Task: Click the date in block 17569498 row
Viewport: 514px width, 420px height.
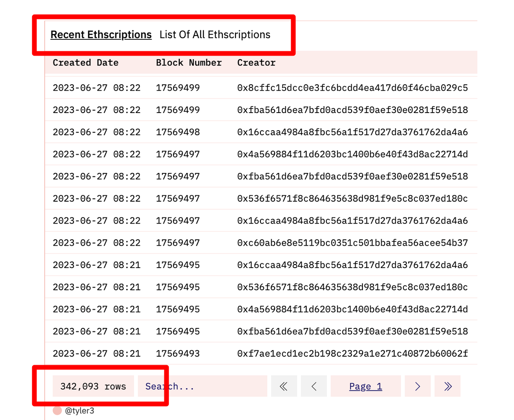Action: click(x=97, y=132)
